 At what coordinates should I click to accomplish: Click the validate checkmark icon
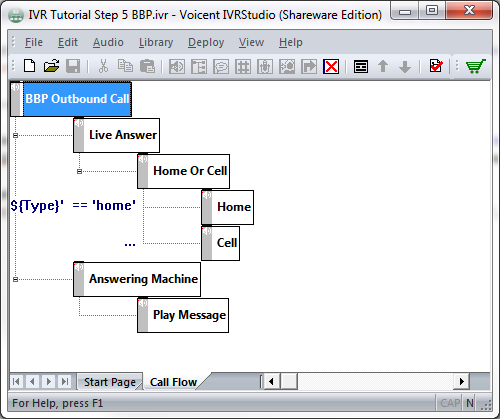click(x=436, y=66)
